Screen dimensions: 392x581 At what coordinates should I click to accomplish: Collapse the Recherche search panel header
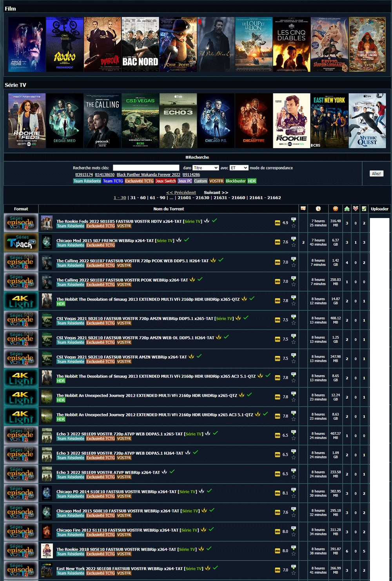click(x=197, y=157)
